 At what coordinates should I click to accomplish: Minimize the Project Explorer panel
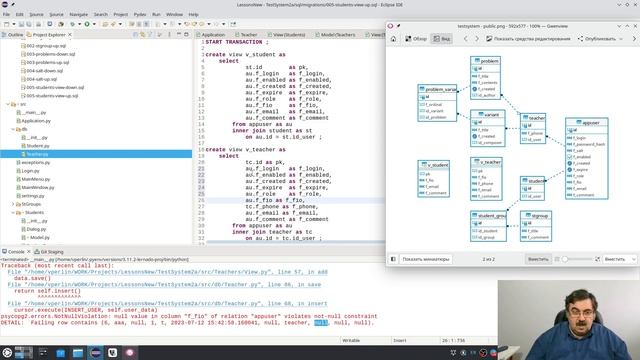point(179,35)
